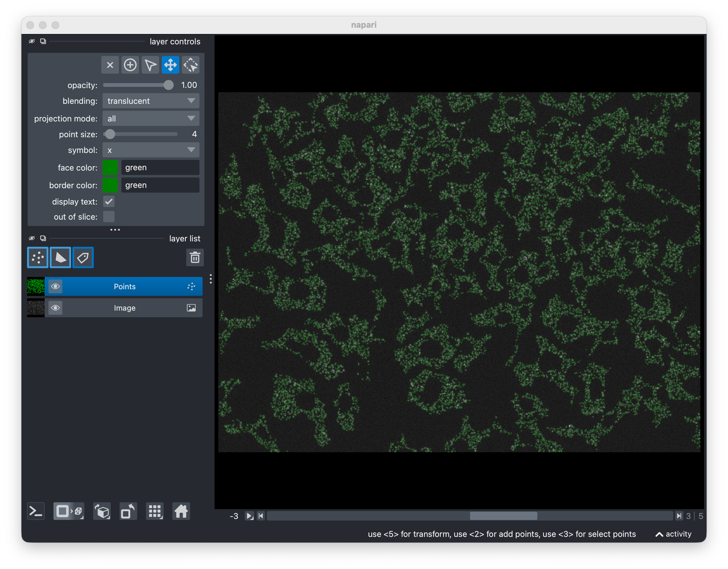Click the three-dot panel splitter handle
This screenshot has width=728, height=569.
115,230
